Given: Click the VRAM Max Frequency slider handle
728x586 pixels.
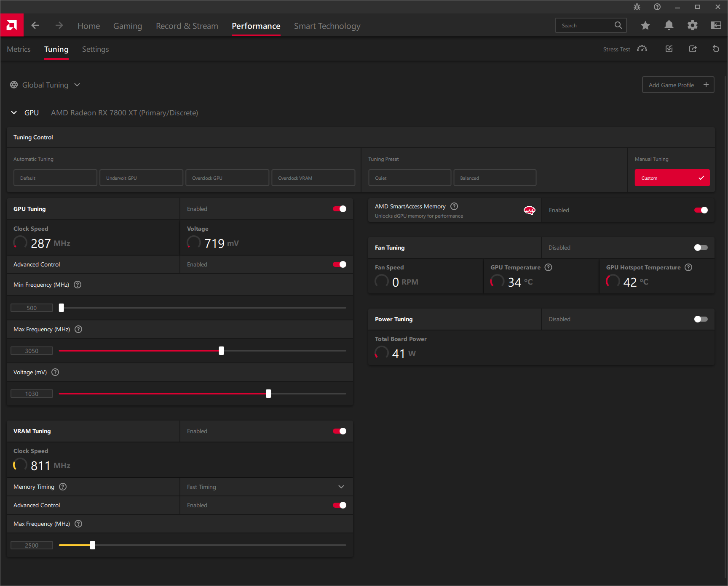Looking at the screenshot, I should click(93, 545).
